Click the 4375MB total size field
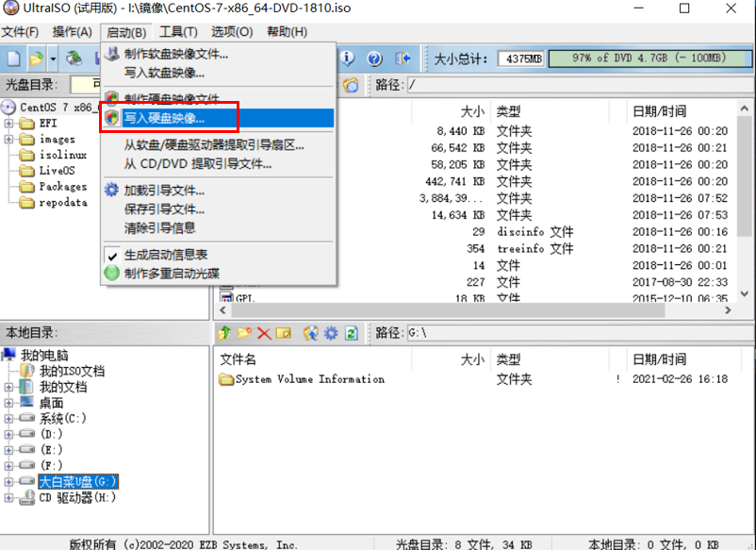This screenshot has height=550, width=756. tap(521, 58)
